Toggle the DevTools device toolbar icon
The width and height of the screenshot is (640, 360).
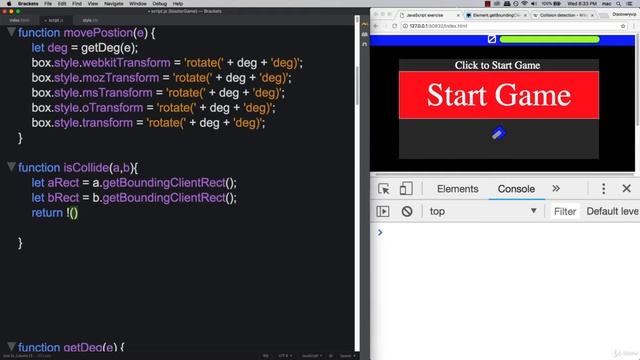[x=406, y=189]
